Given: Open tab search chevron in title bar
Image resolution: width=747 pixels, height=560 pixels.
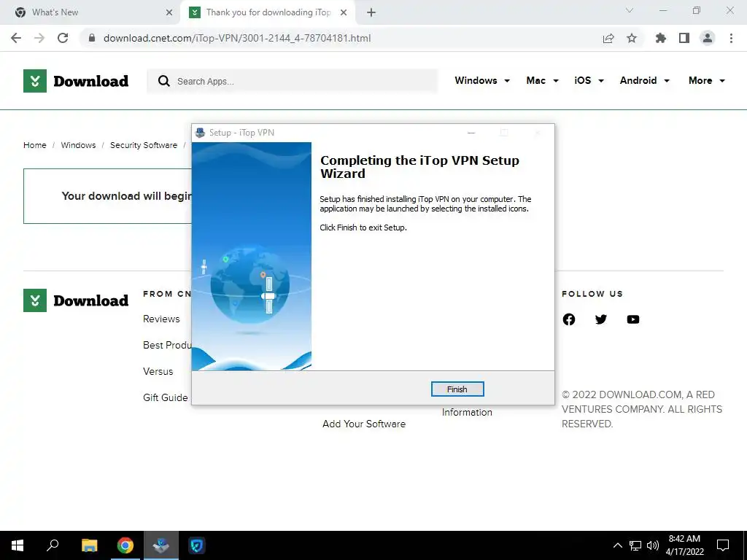Looking at the screenshot, I should pos(630,10).
